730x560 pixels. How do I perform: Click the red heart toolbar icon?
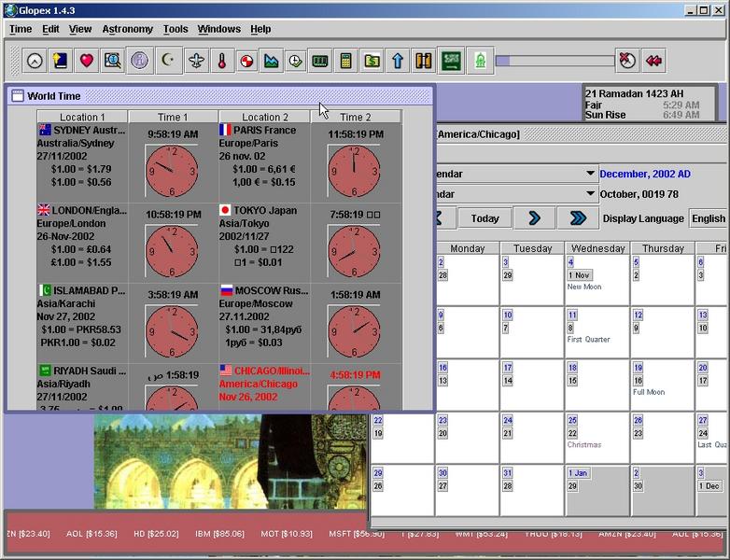click(87, 61)
